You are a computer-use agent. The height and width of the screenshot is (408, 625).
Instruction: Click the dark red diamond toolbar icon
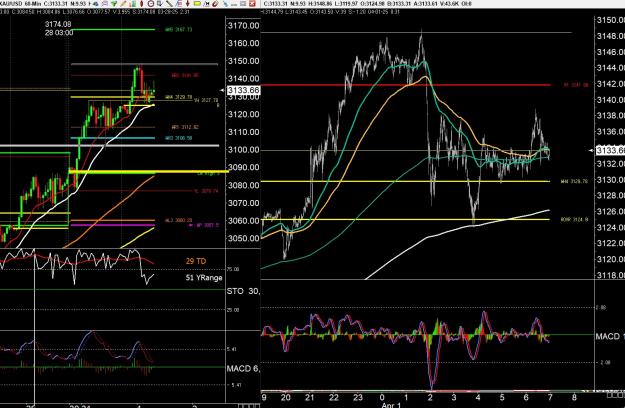[x=142, y=4]
